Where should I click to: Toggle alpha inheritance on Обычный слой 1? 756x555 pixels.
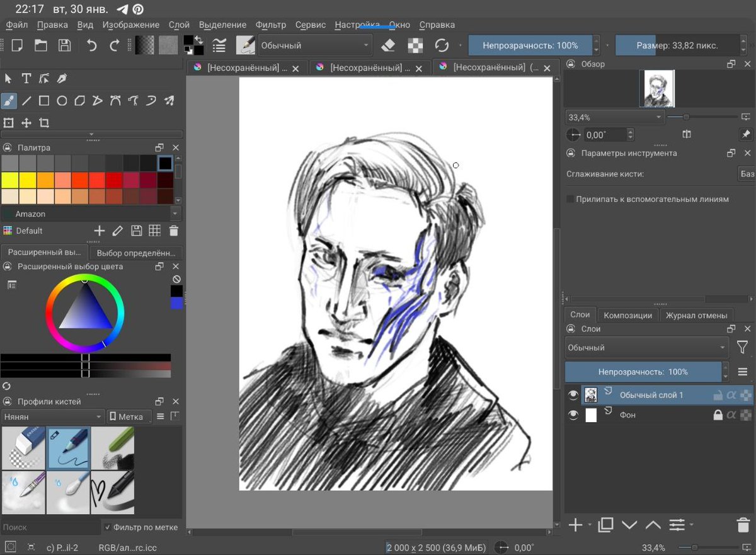click(x=731, y=395)
